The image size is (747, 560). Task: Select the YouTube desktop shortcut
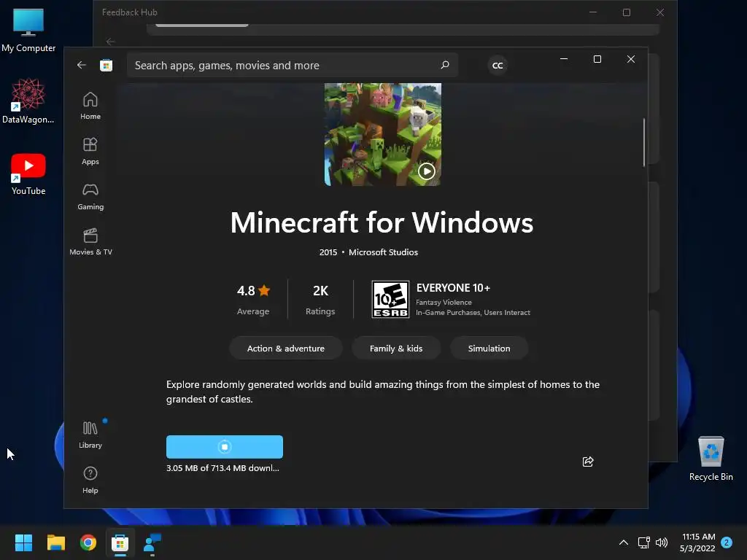tap(28, 174)
